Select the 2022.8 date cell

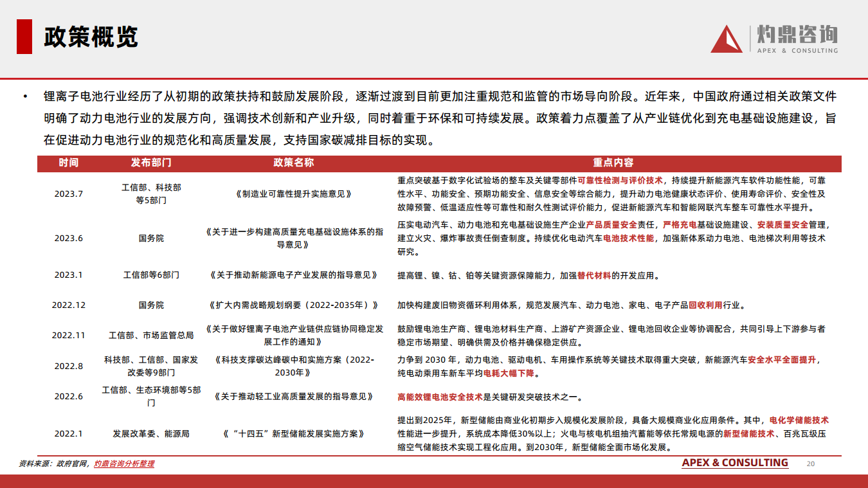pos(69,366)
